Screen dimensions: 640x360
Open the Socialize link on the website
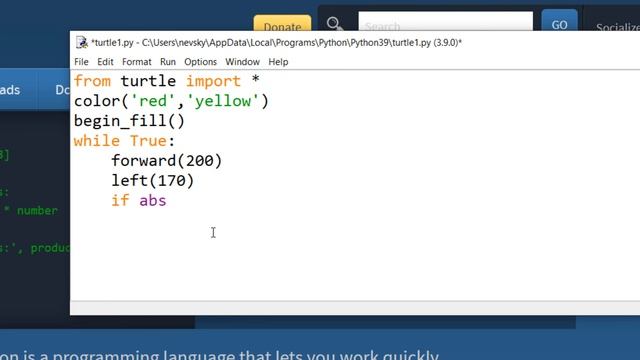pos(618,27)
